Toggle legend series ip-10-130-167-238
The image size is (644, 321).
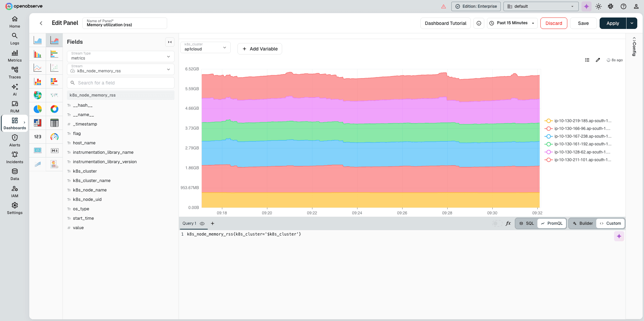tap(578, 136)
